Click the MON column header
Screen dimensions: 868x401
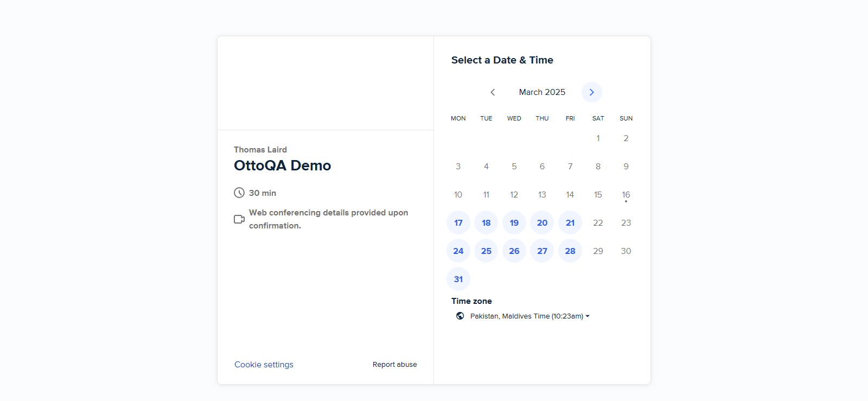click(458, 118)
